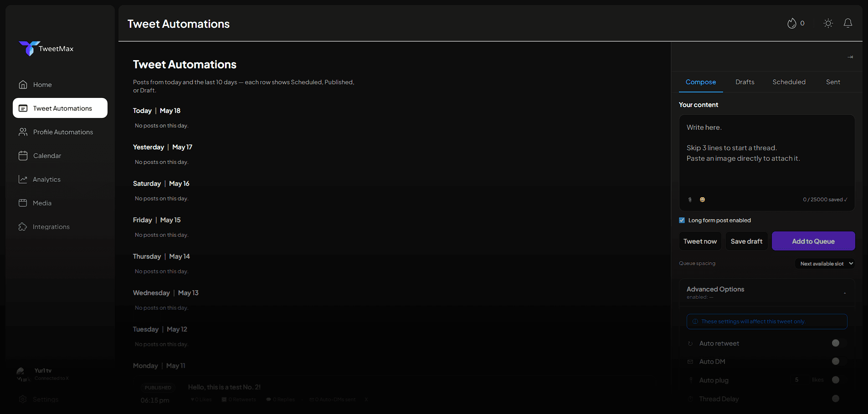This screenshot has width=868, height=414.
Task: Enable the Auto plug toggle
Action: 839,380
